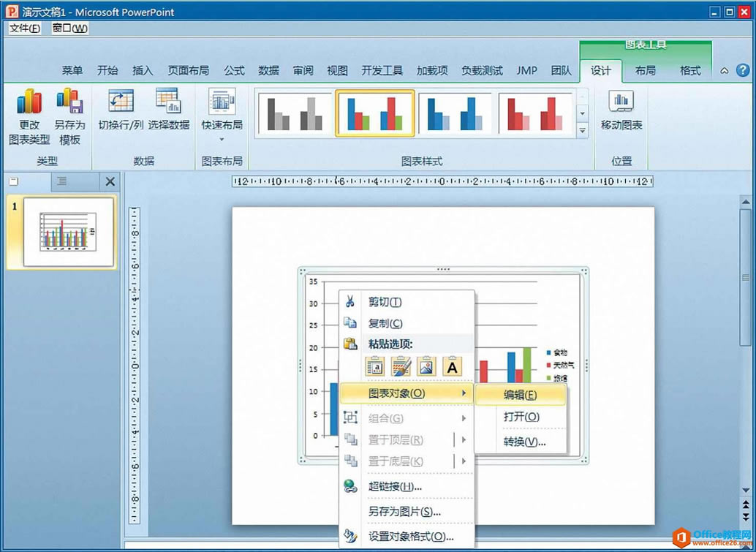The image size is (756, 552).
Task: Open the Team (团队) ribbon tab
Action: (x=562, y=70)
